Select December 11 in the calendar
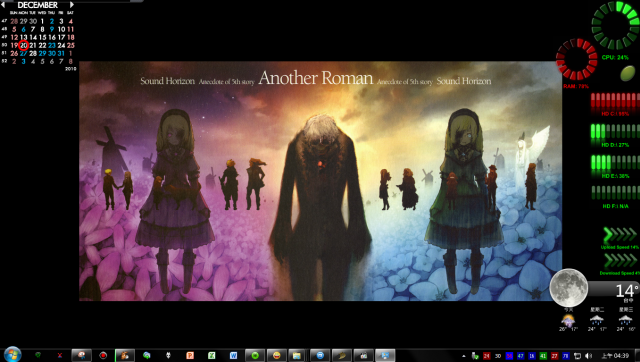640x362 pixels. coord(71,29)
